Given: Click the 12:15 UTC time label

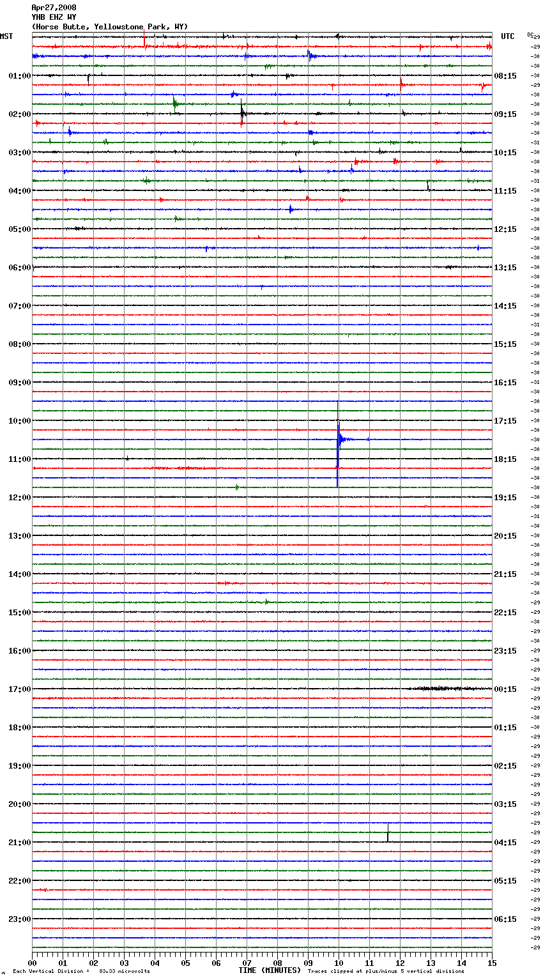Looking at the screenshot, I should tap(505, 229).
